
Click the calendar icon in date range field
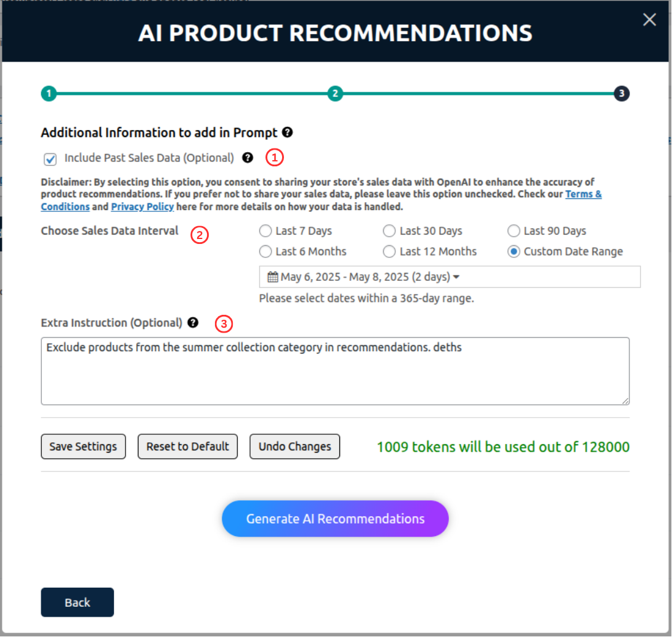[x=272, y=277]
